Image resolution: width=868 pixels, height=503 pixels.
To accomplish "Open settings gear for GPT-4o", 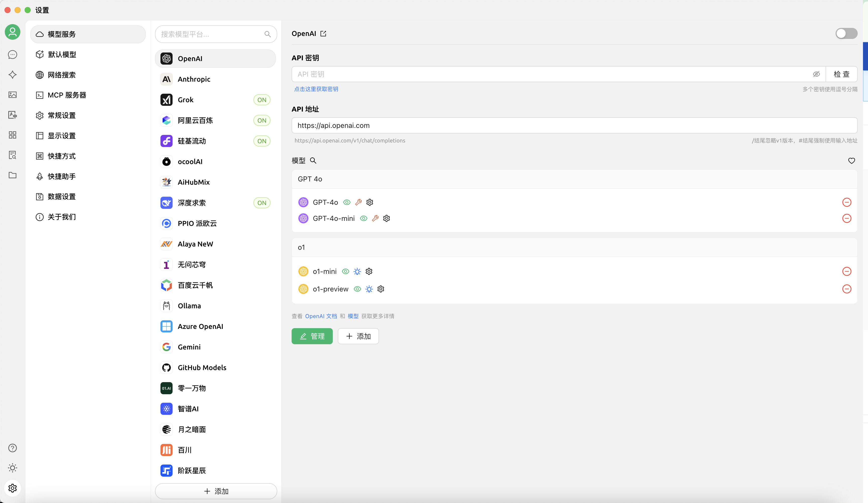I will coord(370,202).
